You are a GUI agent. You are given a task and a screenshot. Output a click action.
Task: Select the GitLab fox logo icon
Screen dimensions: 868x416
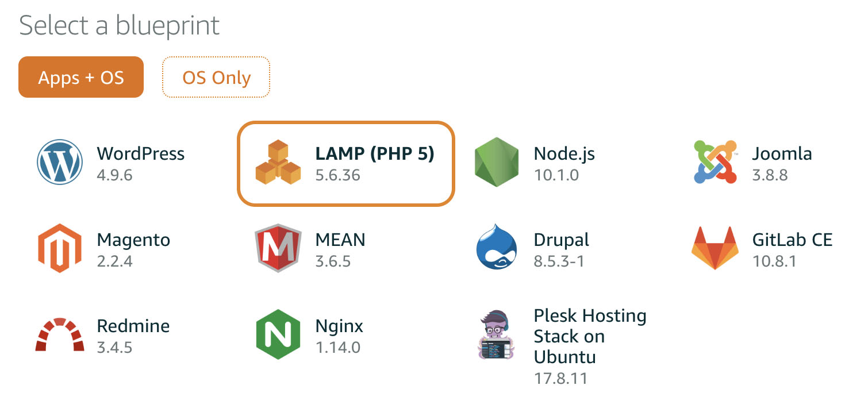click(715, 248)
